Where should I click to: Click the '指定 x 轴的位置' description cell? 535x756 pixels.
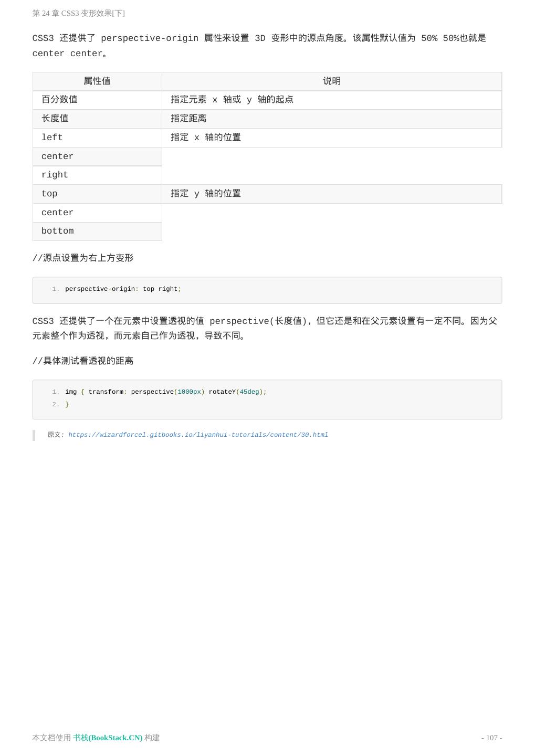(332, 138)
